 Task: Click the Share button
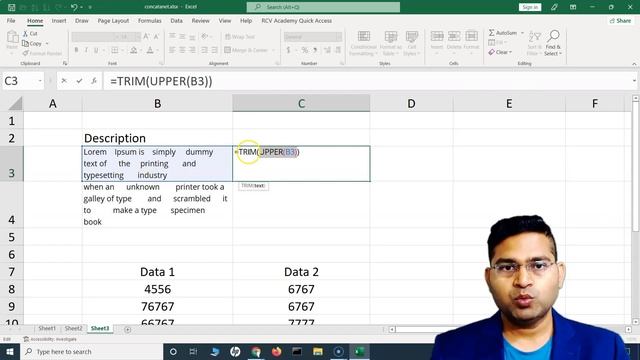click(620, 20)
